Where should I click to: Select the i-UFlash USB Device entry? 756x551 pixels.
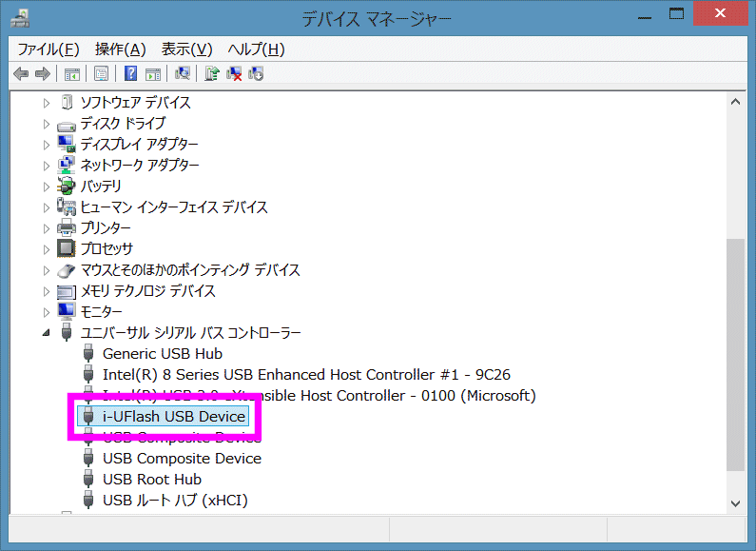pos(175,417)
